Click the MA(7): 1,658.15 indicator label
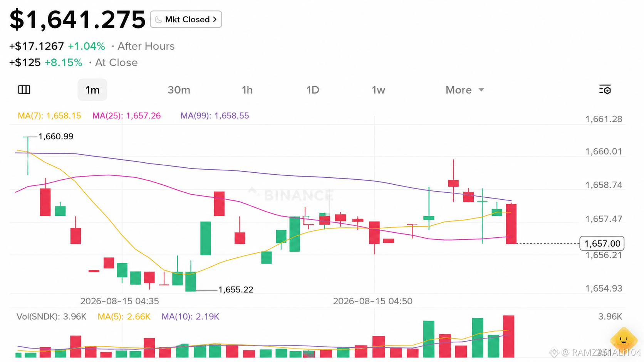Image resolution: width=644 pixels, height=362 pixels. [x=49, y=116]
